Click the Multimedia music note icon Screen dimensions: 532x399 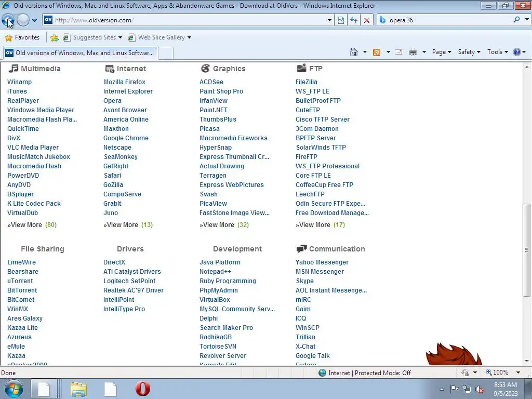coord(13,68)
